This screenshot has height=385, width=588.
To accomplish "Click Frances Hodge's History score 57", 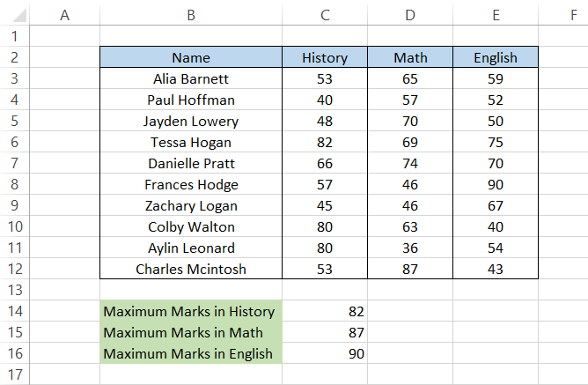I will click(x=325, y=184).
